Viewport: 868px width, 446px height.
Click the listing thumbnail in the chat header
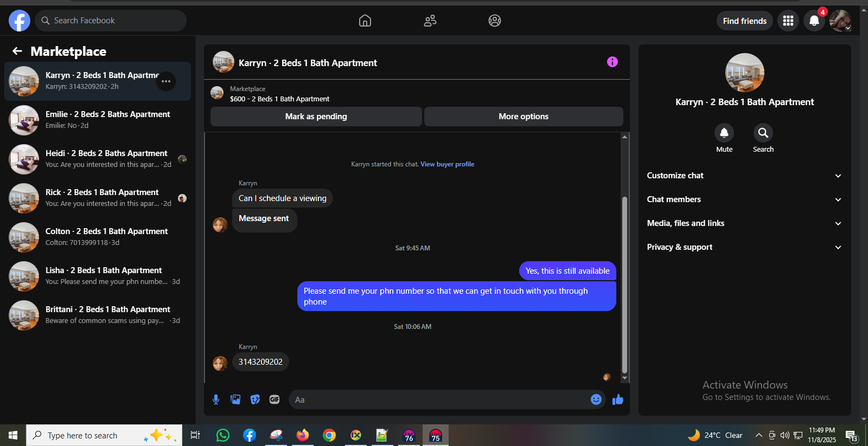(x=224, y=62)
